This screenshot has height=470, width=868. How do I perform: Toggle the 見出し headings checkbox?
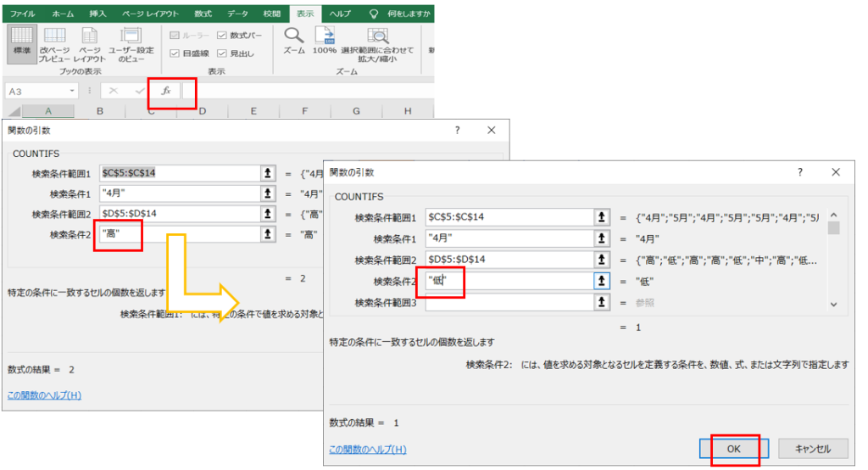[222, 53]
